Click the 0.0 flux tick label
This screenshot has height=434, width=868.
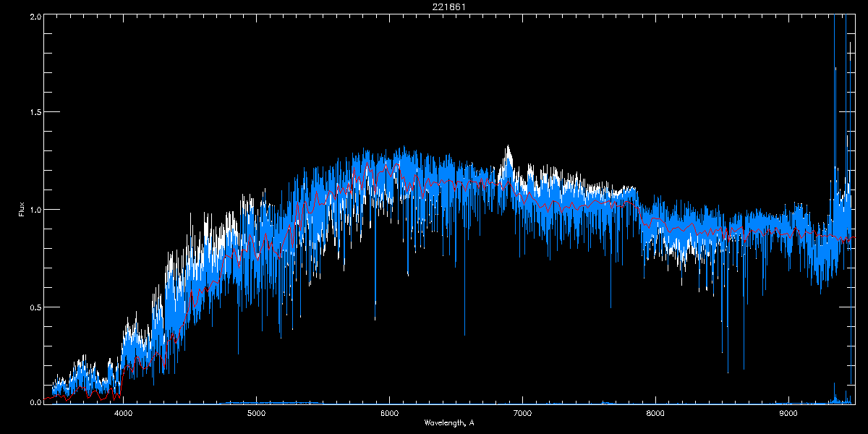click(x=35, y=402)
